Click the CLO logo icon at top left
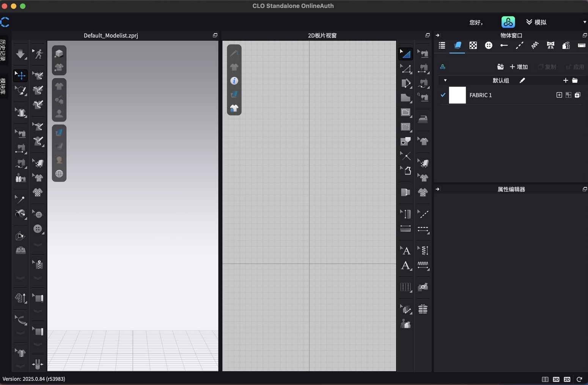The image size is (588, 385). click(x=5, y=22)
